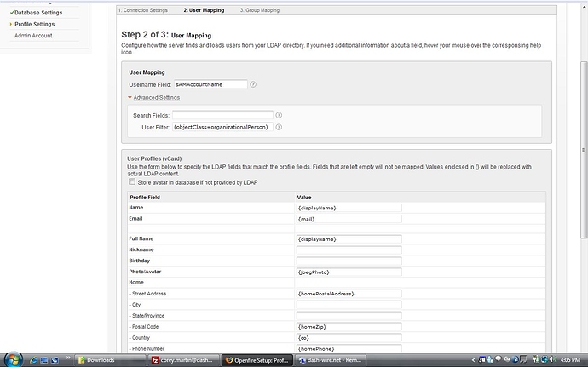Click 'Value' column header
This screenshot has width=588, height=367.
[x=304, y=198]
